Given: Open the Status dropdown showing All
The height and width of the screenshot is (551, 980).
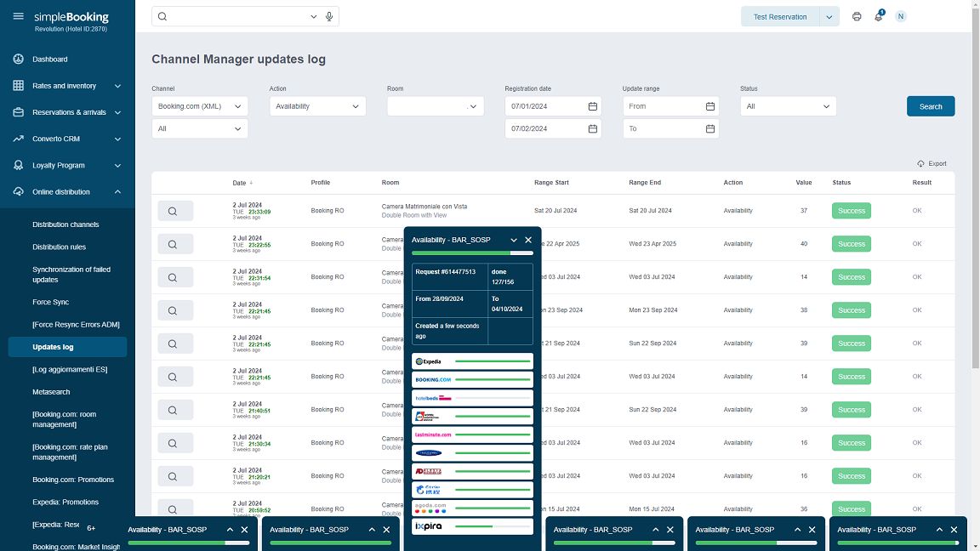Looking at the screenshot, I should [788, 106].
